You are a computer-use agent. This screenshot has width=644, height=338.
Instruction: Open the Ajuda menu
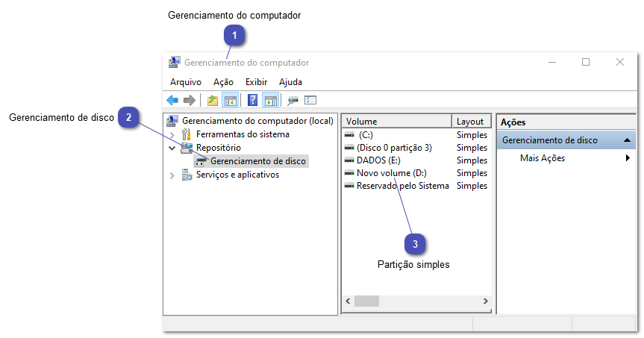[290, 82]
